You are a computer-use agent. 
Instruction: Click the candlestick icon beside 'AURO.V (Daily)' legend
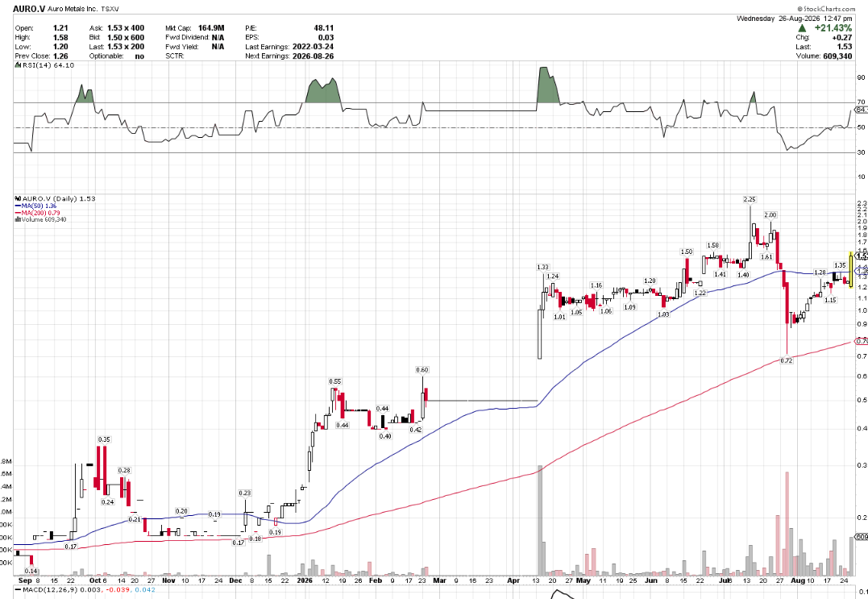click(18, 198)
